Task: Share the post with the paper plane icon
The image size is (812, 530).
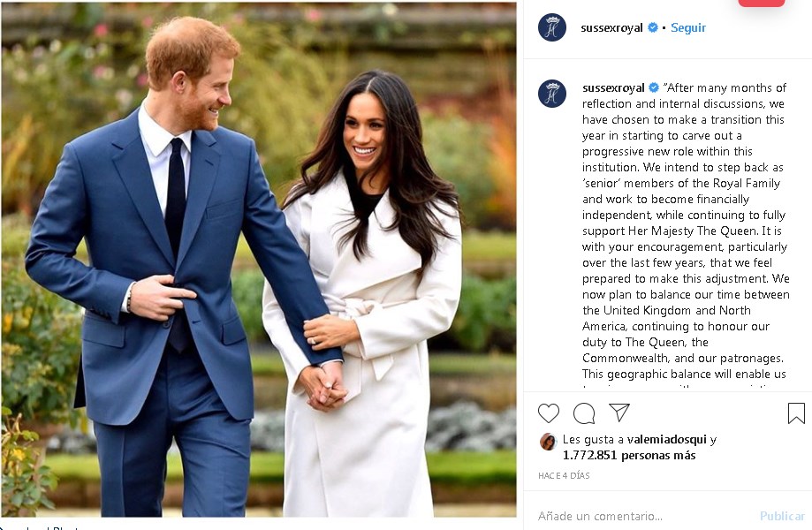Action: click(619, 412)
